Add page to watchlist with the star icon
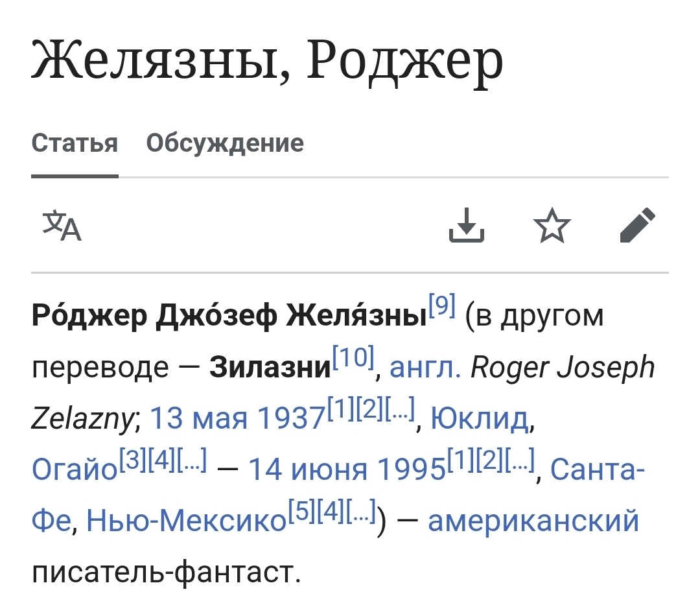This screenshot has height=607, width=700. coord(552,225)
